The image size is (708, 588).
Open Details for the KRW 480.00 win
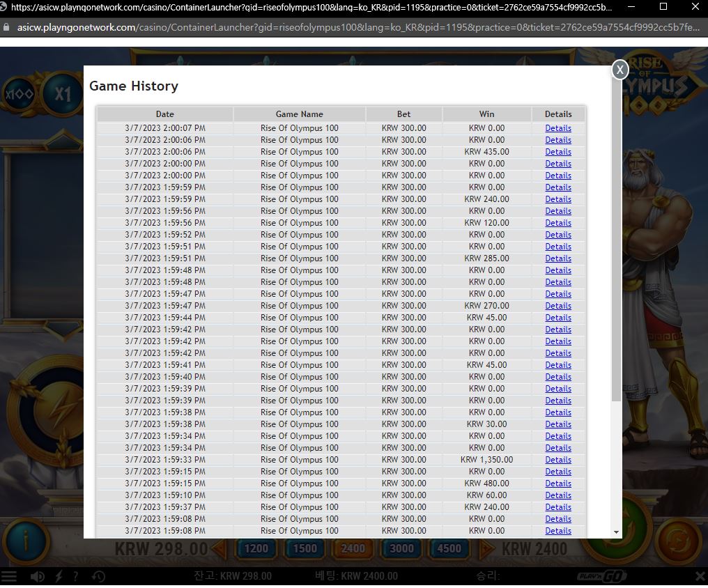tap(558, 483)
